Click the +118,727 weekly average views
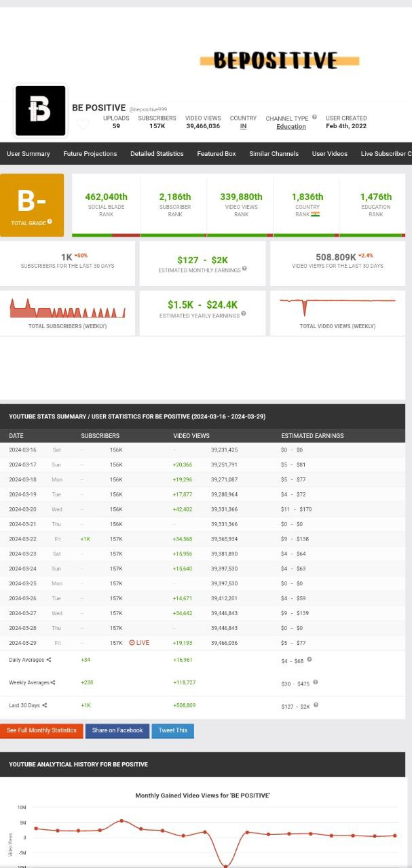Viewport: 412px width, 868px height. (x=185, y=683)
